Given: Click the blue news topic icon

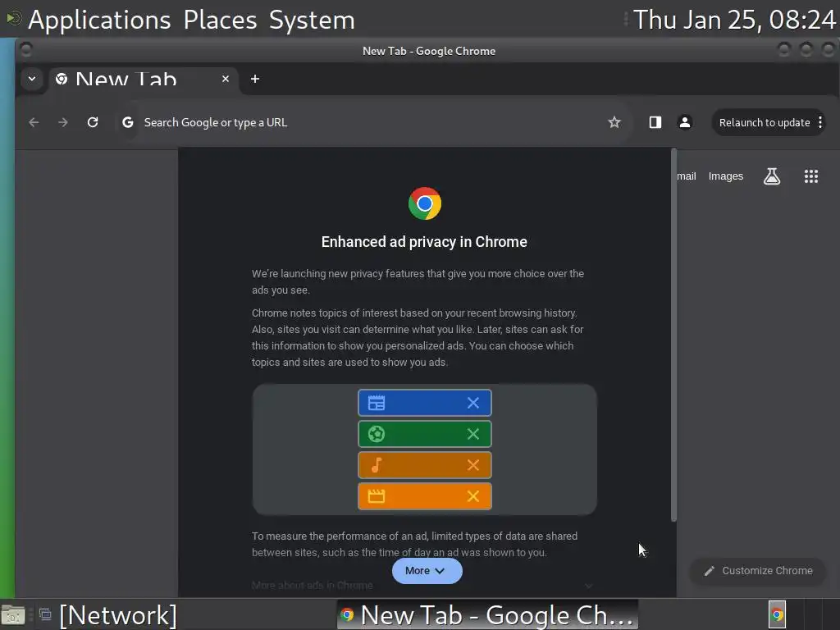Looking at the screenshot, I should [x=377, y=403].
